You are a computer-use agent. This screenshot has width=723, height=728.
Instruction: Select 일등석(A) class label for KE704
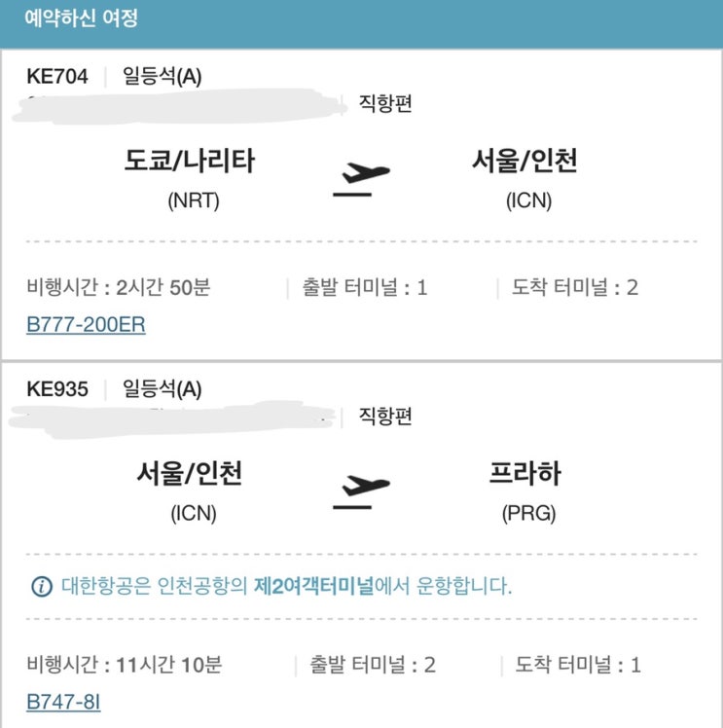pos(162,77)
